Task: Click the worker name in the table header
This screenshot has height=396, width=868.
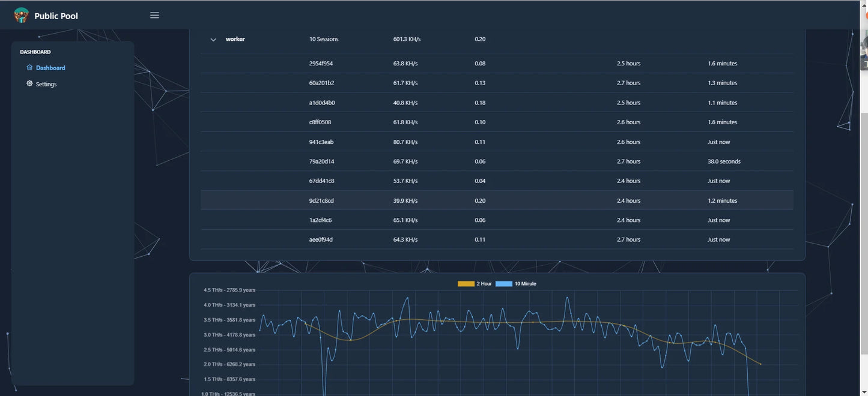Action: click(x=235, y=38)
